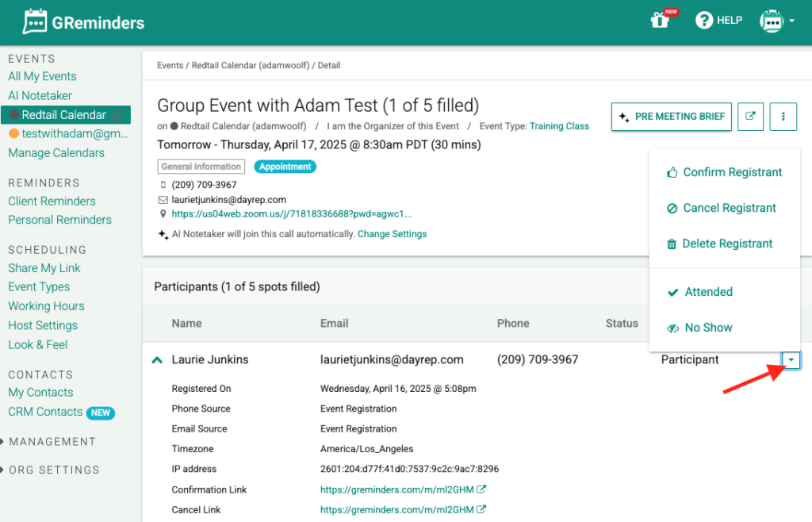Expand the ORG SETTINGS sidebar section
Image resolution: width=812 pixels, height=522 pixels.
coord(50,470)
